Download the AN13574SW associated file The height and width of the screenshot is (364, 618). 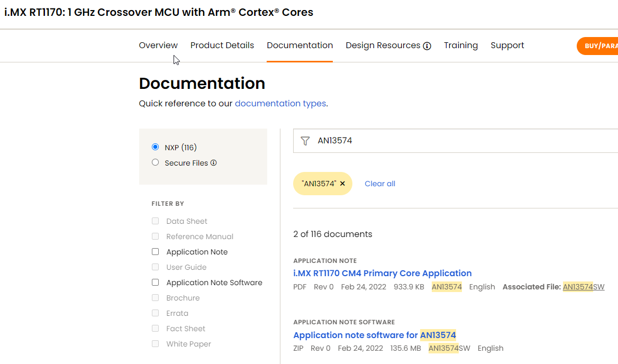pyautogui.click(x=584, y=286)
